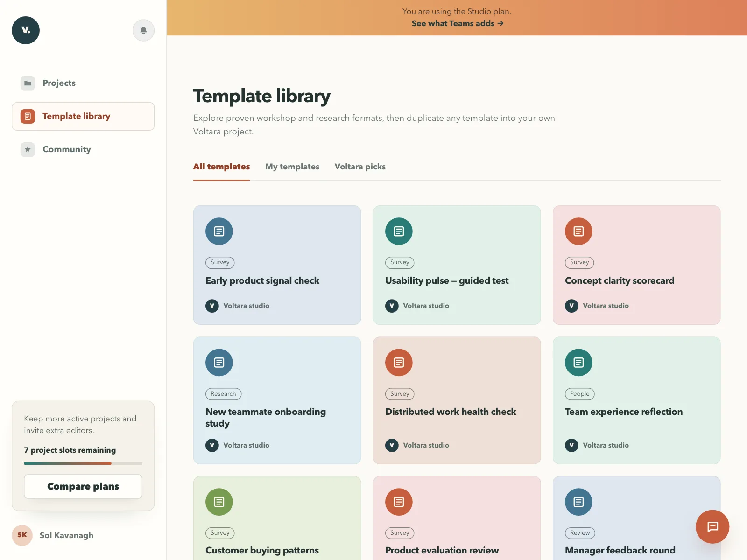Open the chat support floating button
The image size is (747, 560).
pyautogui.click(x=712, y=527)
